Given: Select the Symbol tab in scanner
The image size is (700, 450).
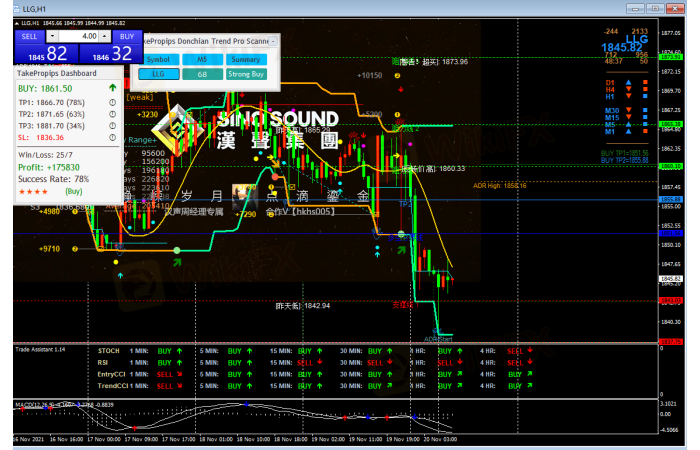Looking at the screenshot, I should pos(158,59).
